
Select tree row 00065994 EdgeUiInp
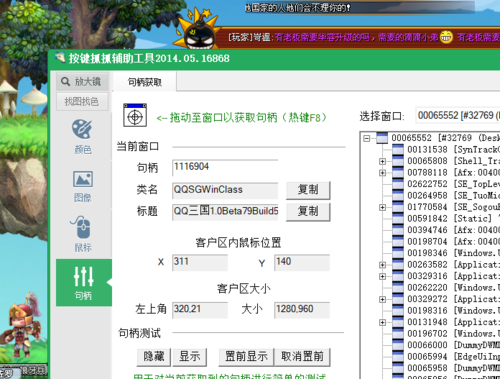(x=453, y=357)
